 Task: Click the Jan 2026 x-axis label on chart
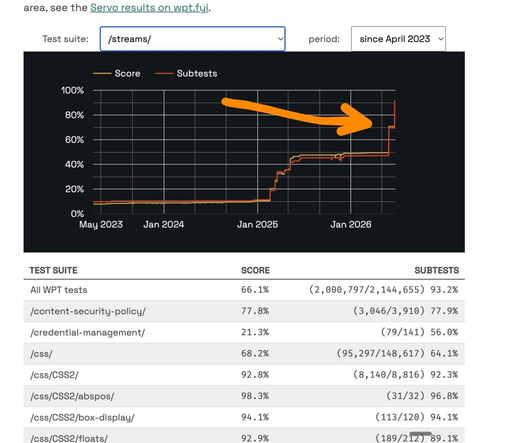[351, 225]
